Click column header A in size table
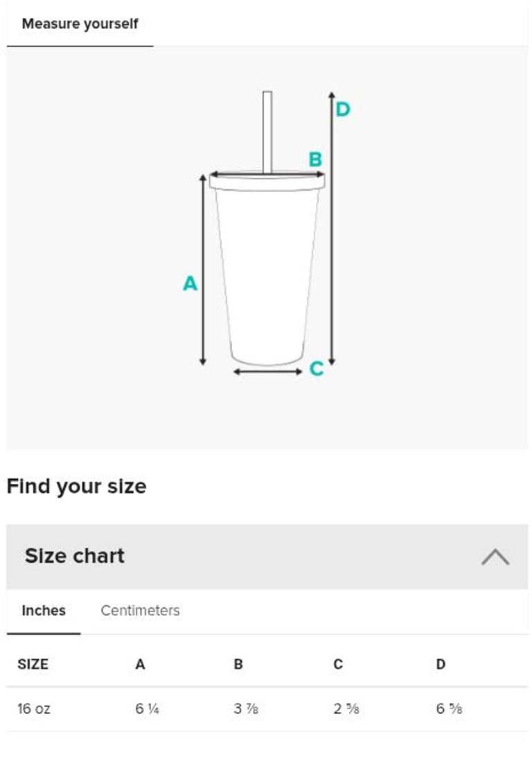 click(x=140, y=664)
